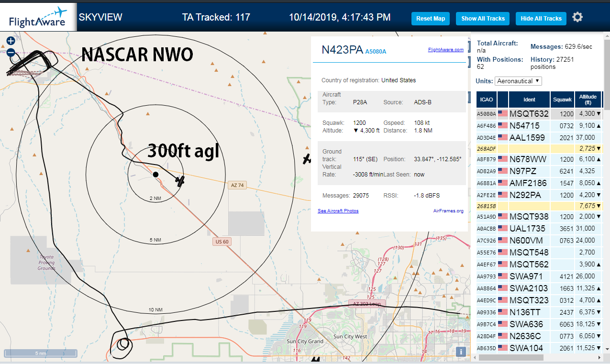
Task: Click the US 60 road label
Action: [222, 242]
